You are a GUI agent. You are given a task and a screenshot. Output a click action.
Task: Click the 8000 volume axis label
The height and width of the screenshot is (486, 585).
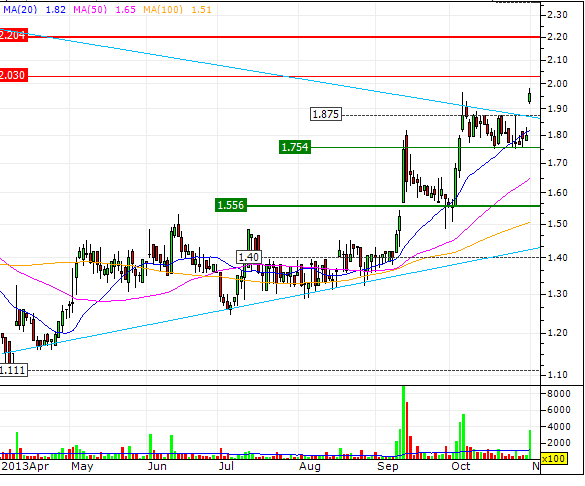click(x=559, y=393)
